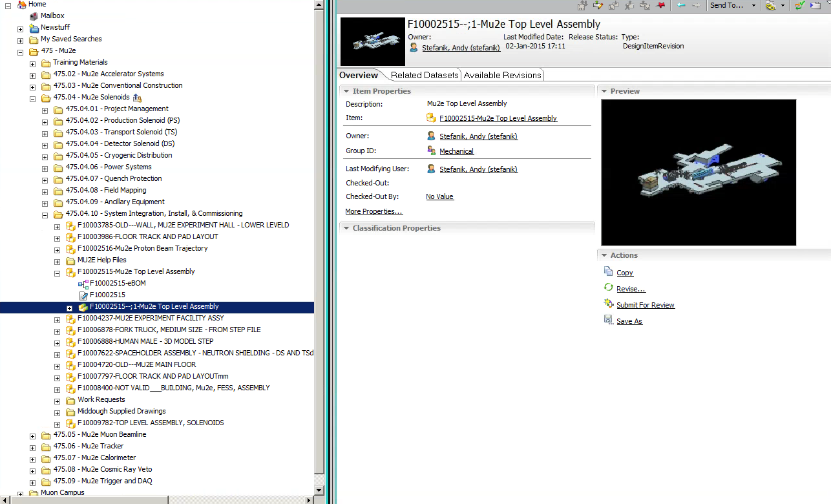This screenshot has width=831, height=504.
Task: Expand the 475.05 - Mu2e Muon Beamline node
Action: [x=32, y=434]
